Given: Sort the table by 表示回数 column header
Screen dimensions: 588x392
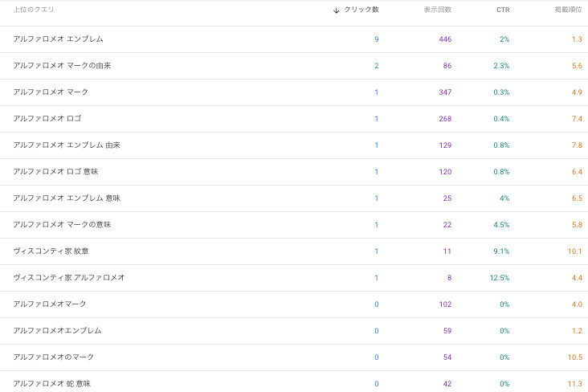Looking at the screenshot, I should [438, 10].
